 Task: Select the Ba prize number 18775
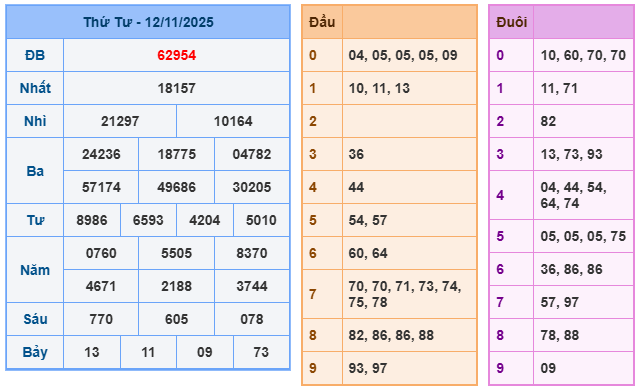click(x=177, y=154)
